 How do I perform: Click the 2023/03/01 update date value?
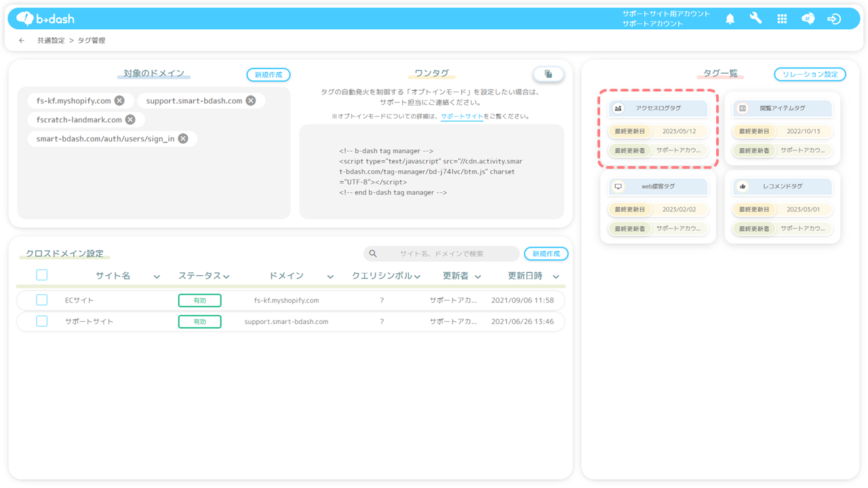point(804,209)
